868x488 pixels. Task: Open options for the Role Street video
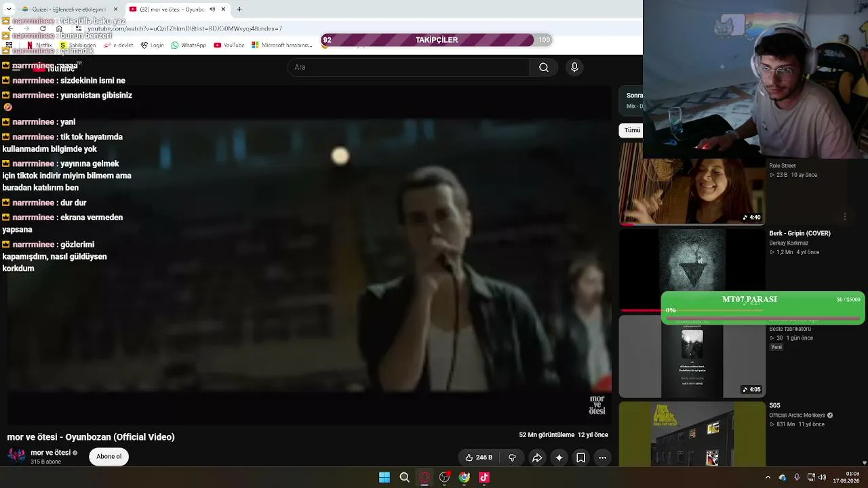click(x=845, y=217)
